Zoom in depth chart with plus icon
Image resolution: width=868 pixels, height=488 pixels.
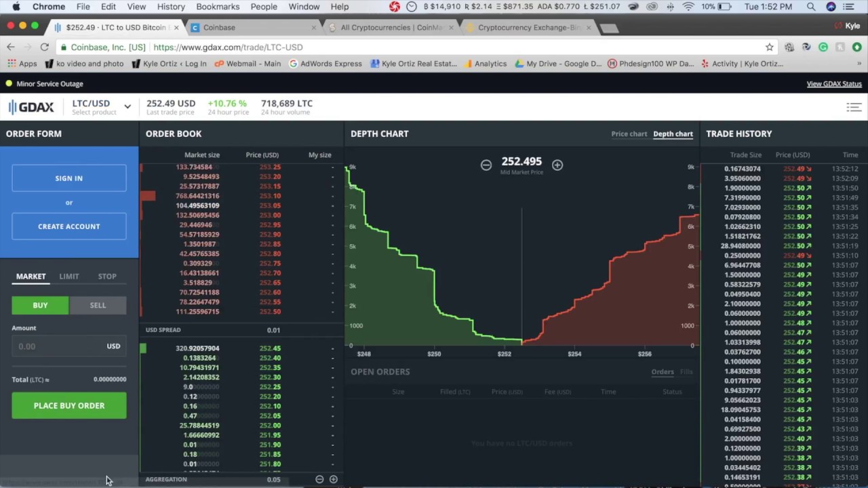tap(557, 165)
